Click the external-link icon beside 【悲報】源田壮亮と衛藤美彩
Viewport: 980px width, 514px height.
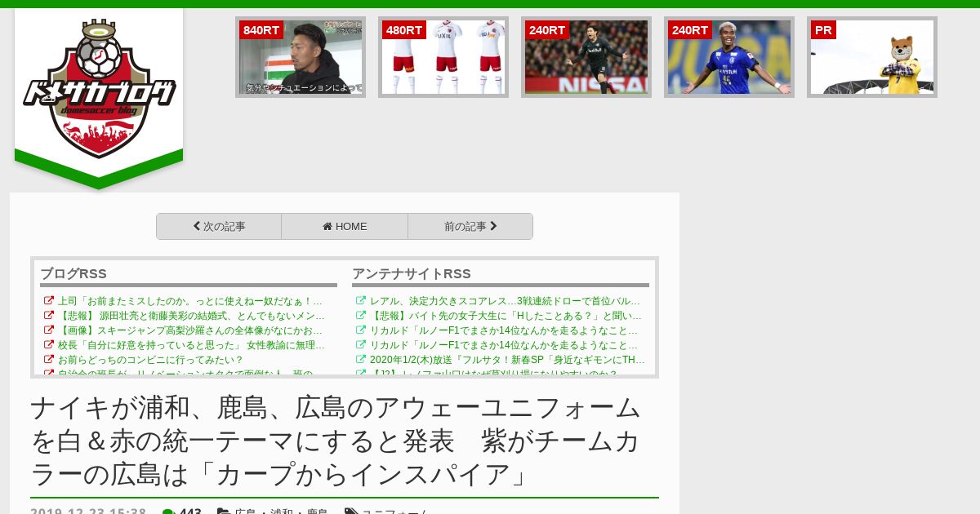[49, 316]
